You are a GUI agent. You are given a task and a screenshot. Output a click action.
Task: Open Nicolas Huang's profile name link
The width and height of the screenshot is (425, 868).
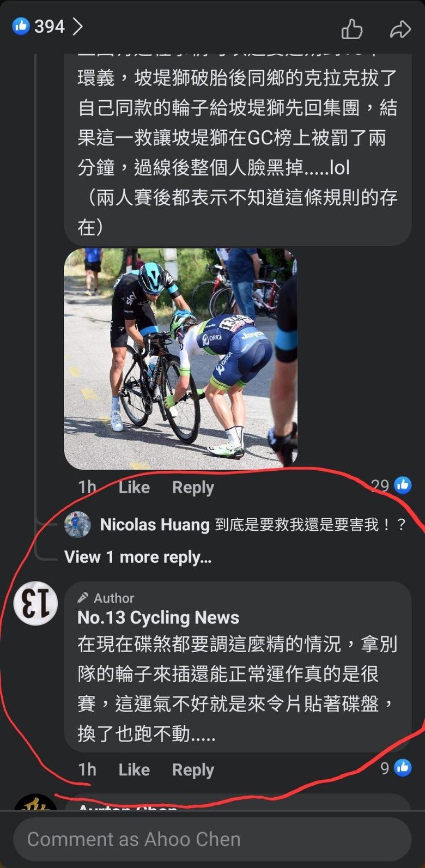[155, 525]
